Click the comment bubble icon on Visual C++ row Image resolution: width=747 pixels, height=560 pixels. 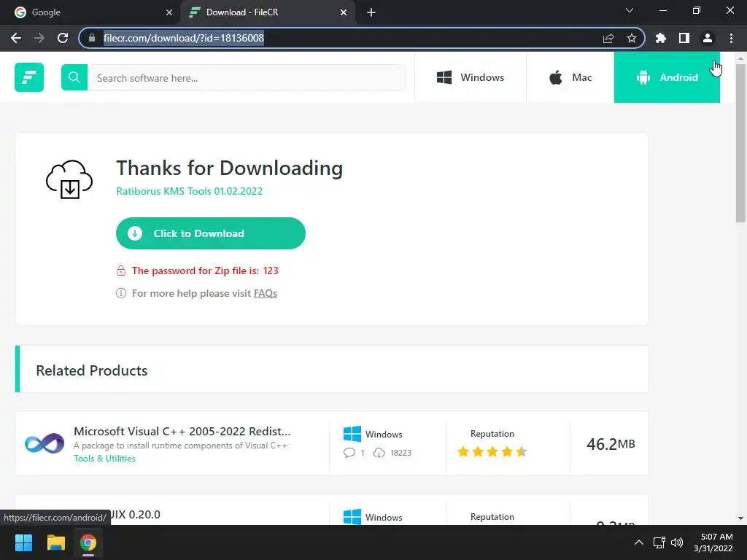click(349, 452)
